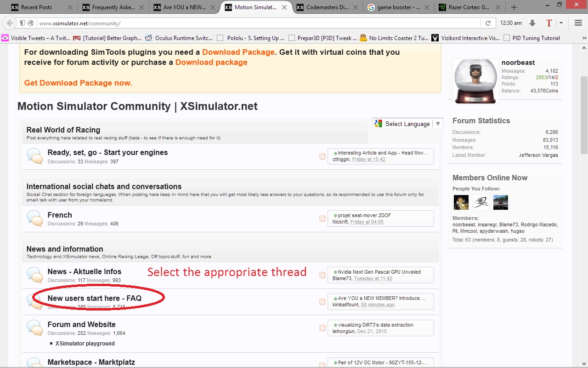Open the Vizikord Interactive bookmark
The width and height of the screenshot is (588, 368).
pyautogui.click(x=466, y=38)
